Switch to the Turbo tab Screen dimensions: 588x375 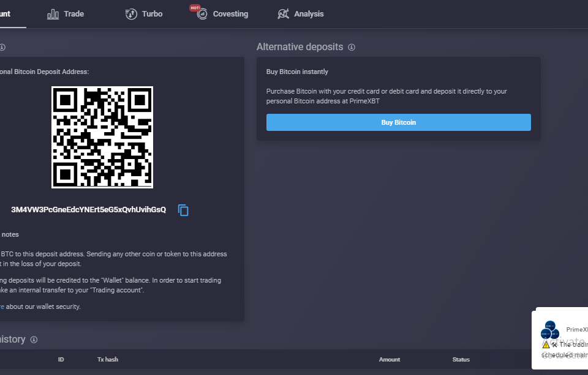click(143, 14)
